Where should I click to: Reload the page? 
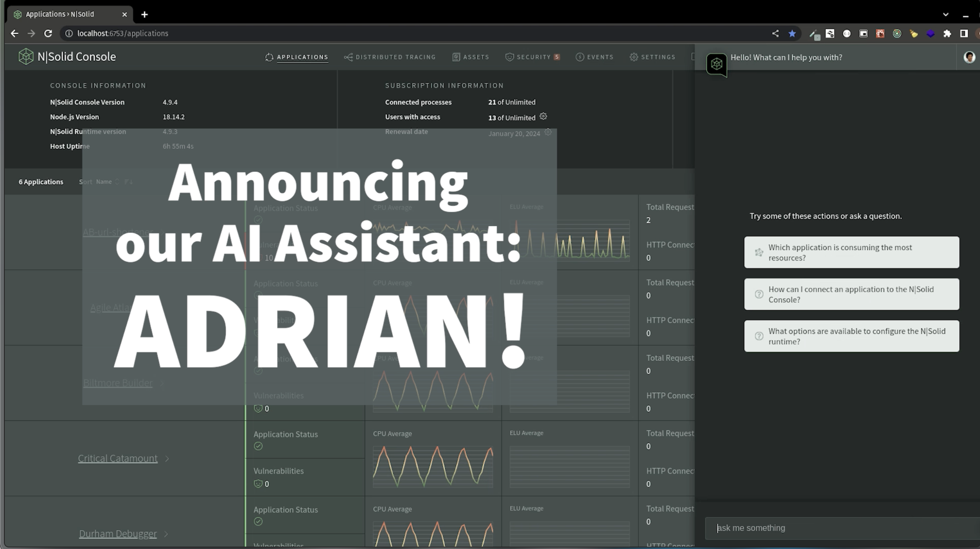48,34
